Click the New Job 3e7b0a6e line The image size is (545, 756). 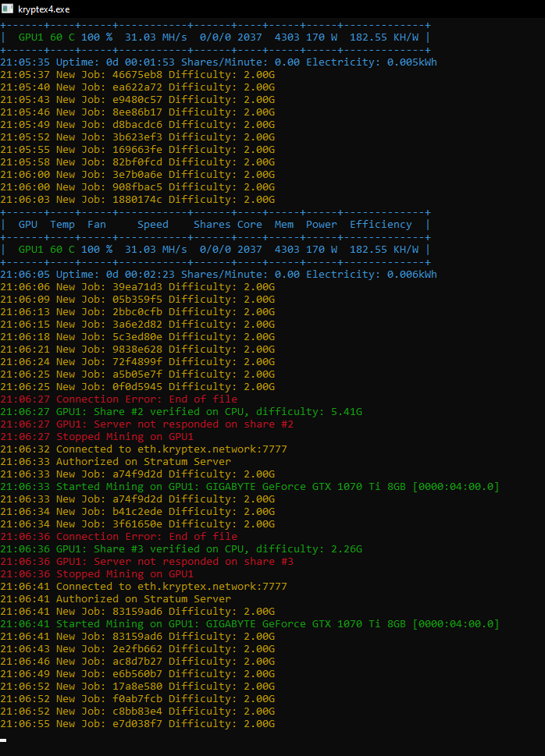point(137,175)
